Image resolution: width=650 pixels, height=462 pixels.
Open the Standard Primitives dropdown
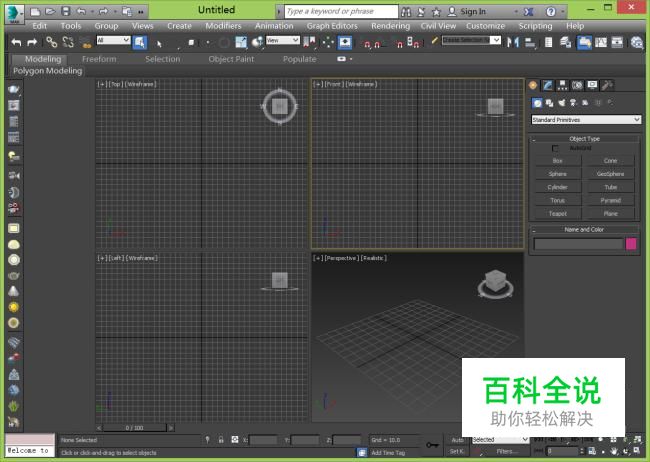(x=585, y=120)
